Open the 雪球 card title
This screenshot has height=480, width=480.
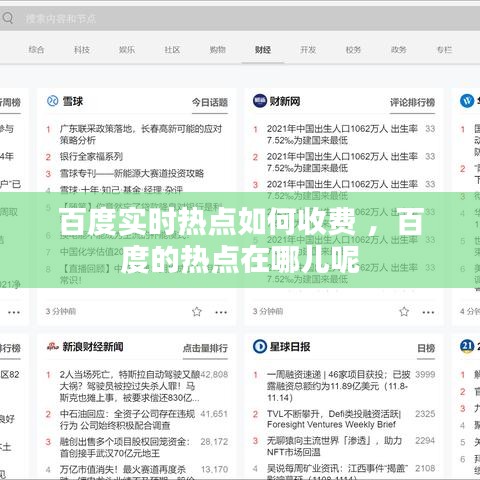point(73,101)
